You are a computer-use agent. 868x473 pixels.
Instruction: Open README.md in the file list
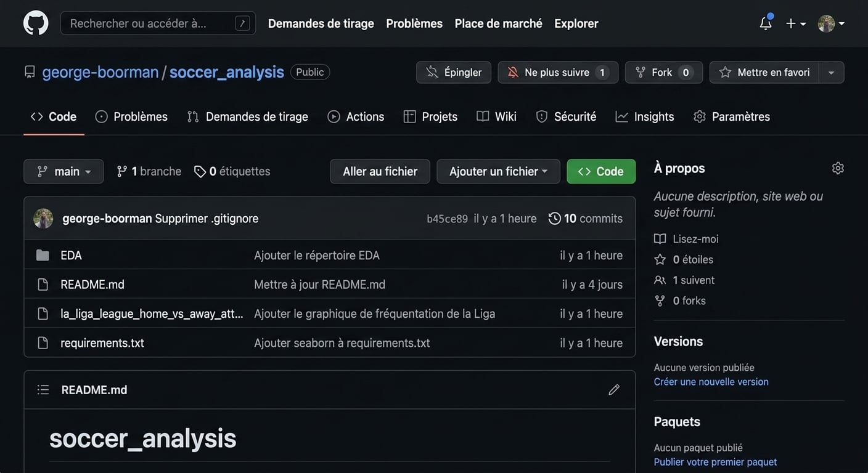[x=92, y=285]
